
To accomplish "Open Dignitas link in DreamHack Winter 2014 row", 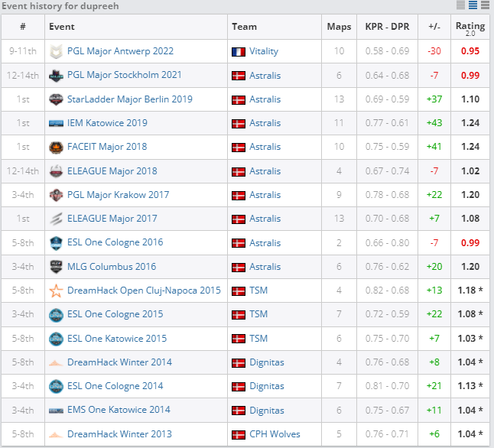I will [267, 362].
